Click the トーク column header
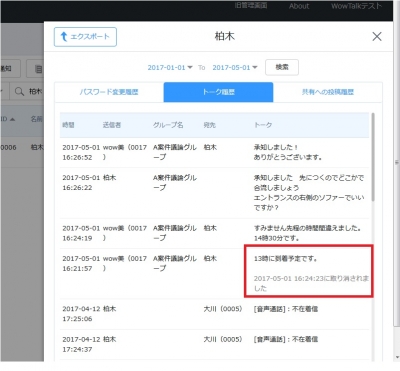400x371 pixels. pyautogui.click(x=263, y=125)
